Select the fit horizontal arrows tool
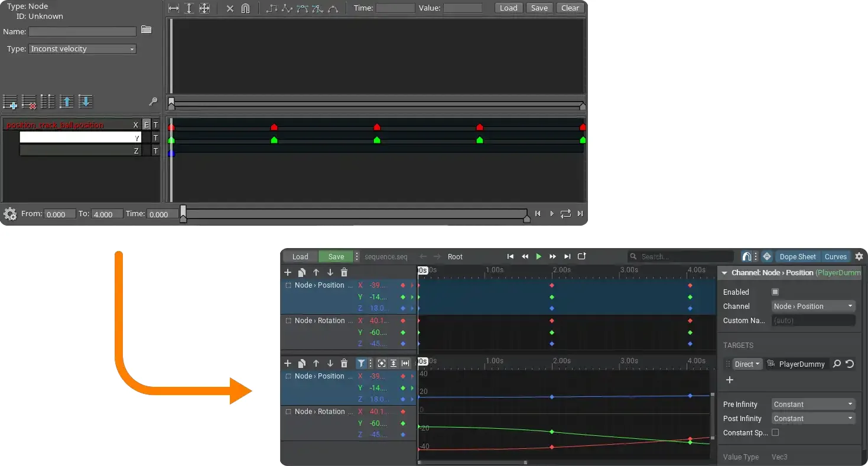868x466 pixels. (174, 8)
